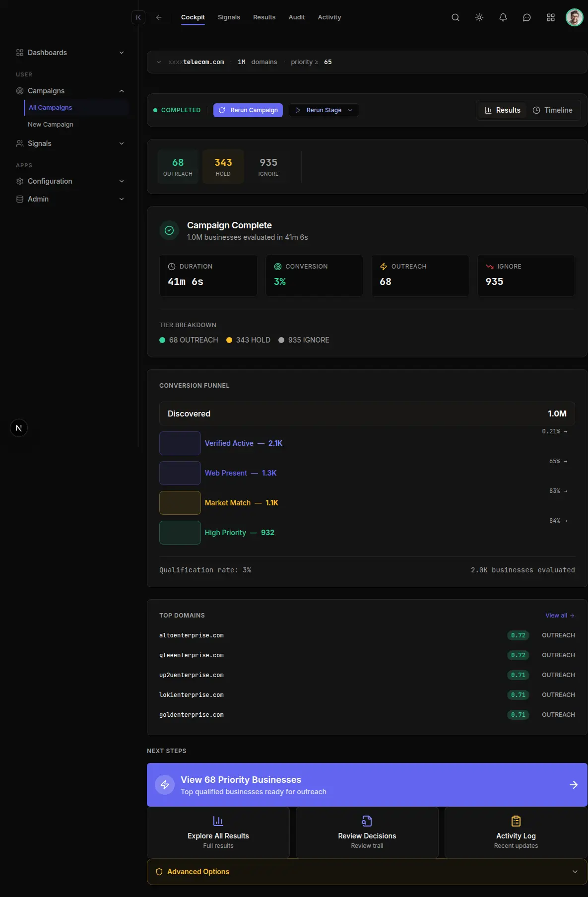Screen dimensions: 588x897
Task: Expand campaign filter summary chevron
Action: (159, 62)
